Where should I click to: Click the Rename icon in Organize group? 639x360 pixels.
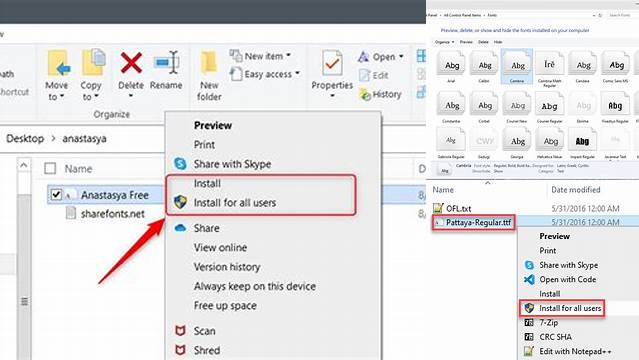[x=166, y=62]
